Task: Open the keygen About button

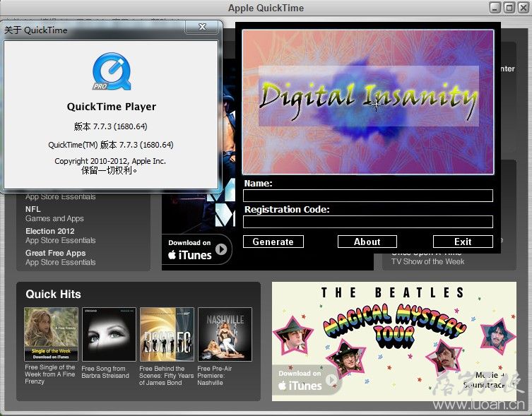Action: [367, 242]
